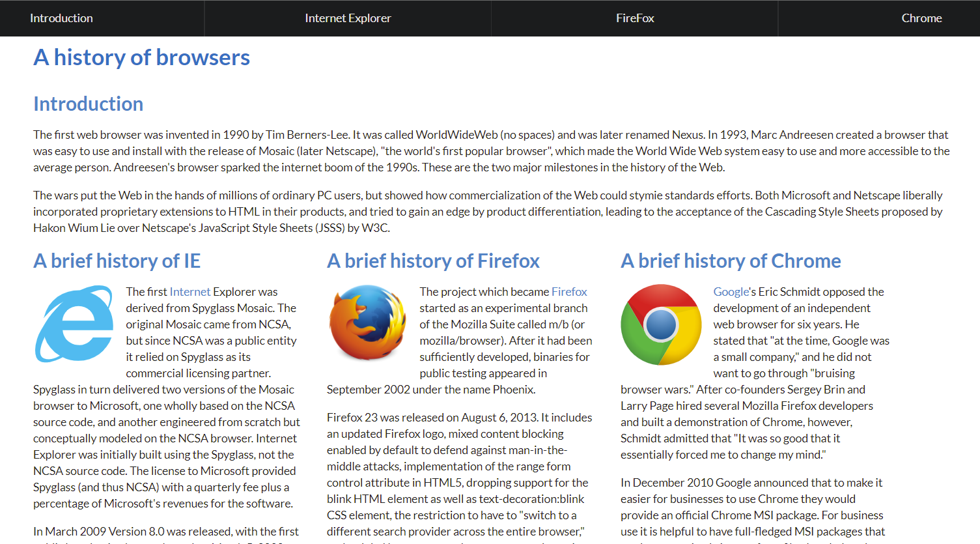Jump to the Chrome nav section
The width and height of the screenshot is (980, 544).
[x=921, y=18]
